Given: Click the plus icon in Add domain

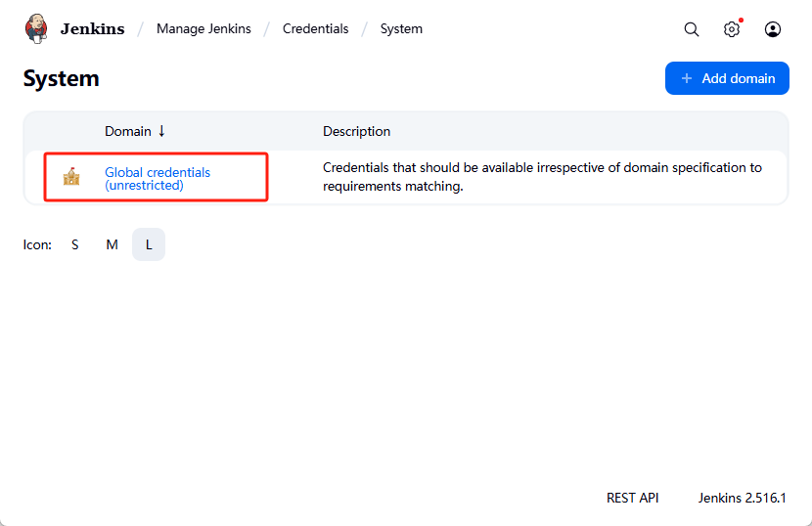Looking at the screenshot, I should pos(687,78).
